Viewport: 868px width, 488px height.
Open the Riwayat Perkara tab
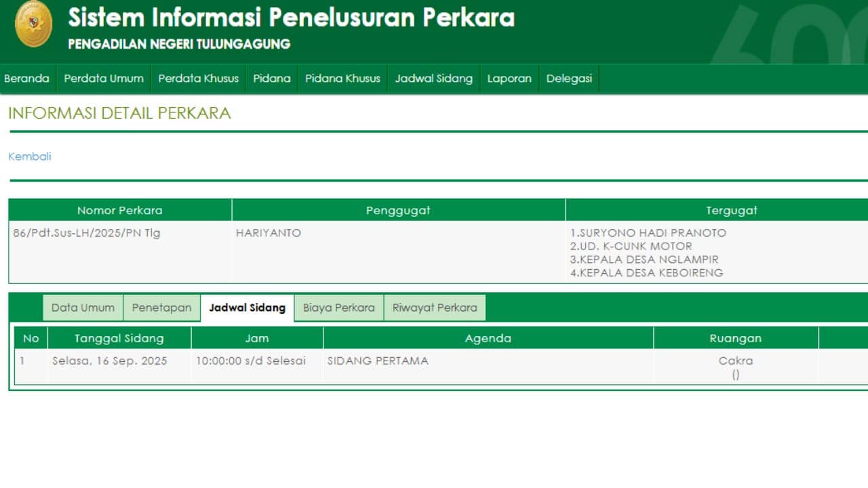coord(435,307)
